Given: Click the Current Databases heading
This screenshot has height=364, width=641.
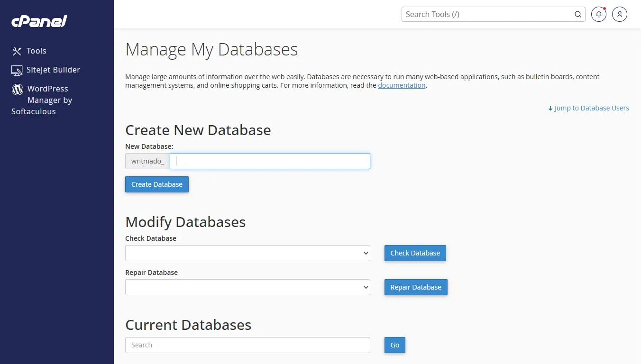Looking at the screenshot, I should [188, 325].
